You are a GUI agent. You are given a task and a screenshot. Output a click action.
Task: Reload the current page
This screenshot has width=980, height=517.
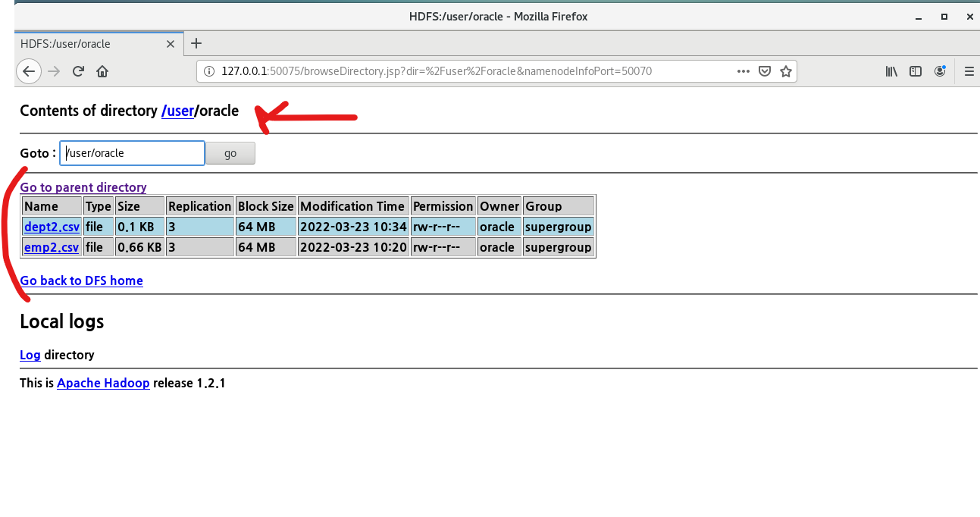(x=77, y=71)
